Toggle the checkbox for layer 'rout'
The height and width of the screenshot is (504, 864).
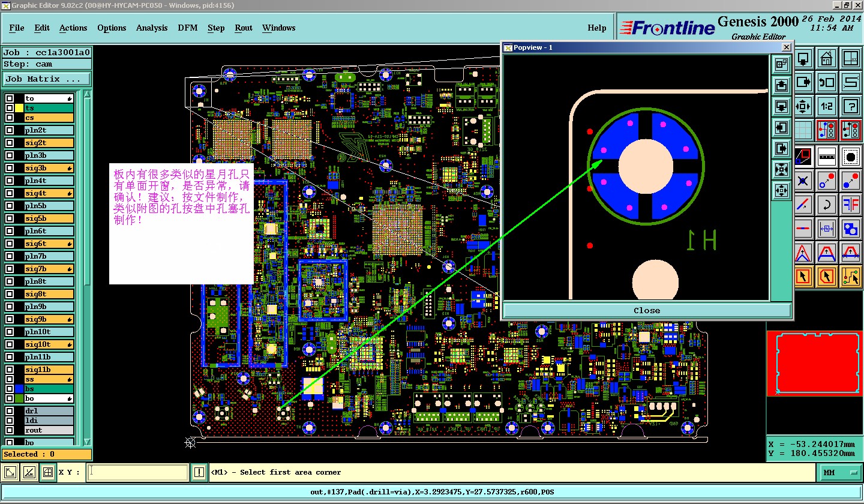[10, 430]
